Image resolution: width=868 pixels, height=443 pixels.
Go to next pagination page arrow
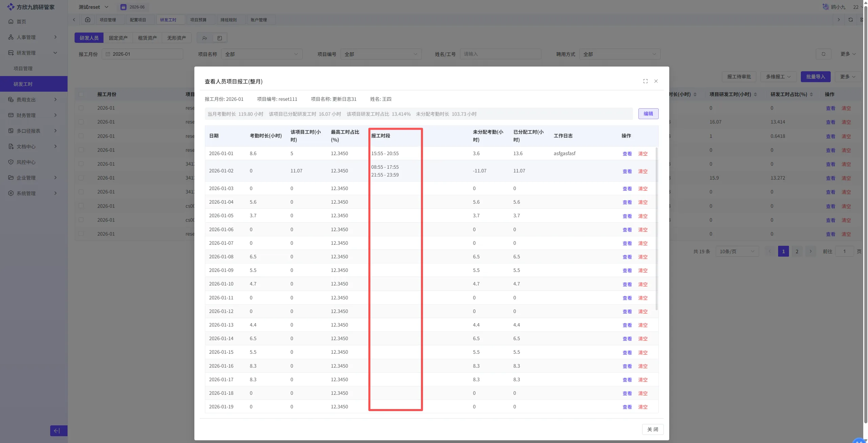point(810,251)
